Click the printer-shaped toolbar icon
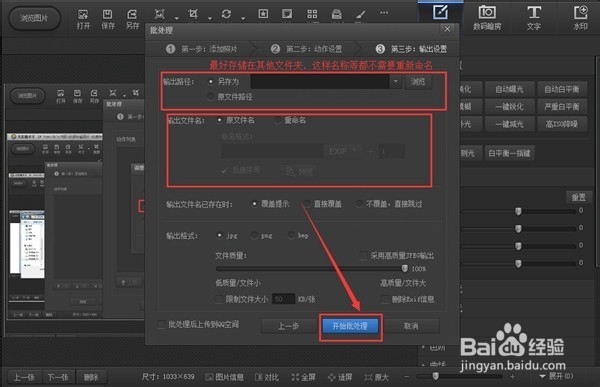The image size is (600, 387). [337, 14]
